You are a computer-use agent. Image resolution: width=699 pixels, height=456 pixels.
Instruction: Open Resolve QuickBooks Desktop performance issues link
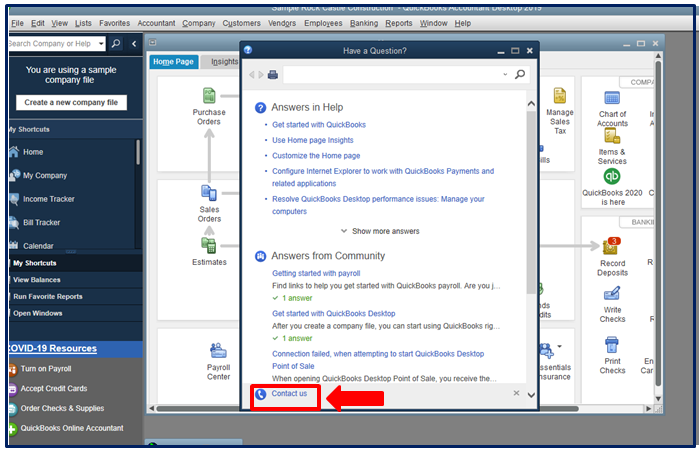[x=378, y=205]
